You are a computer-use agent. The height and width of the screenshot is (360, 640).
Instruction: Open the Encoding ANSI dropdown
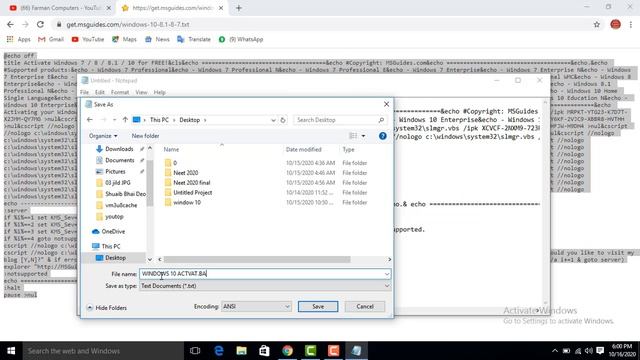click(256, 307)
